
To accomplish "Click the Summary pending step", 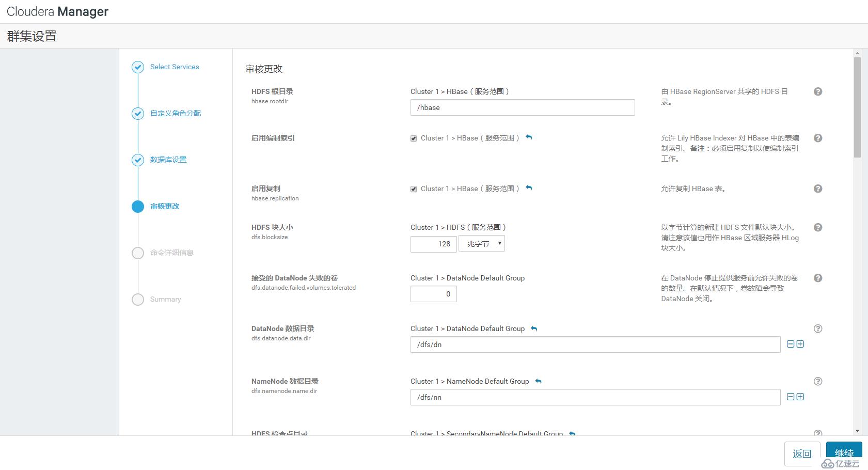I will coord(165,299).
